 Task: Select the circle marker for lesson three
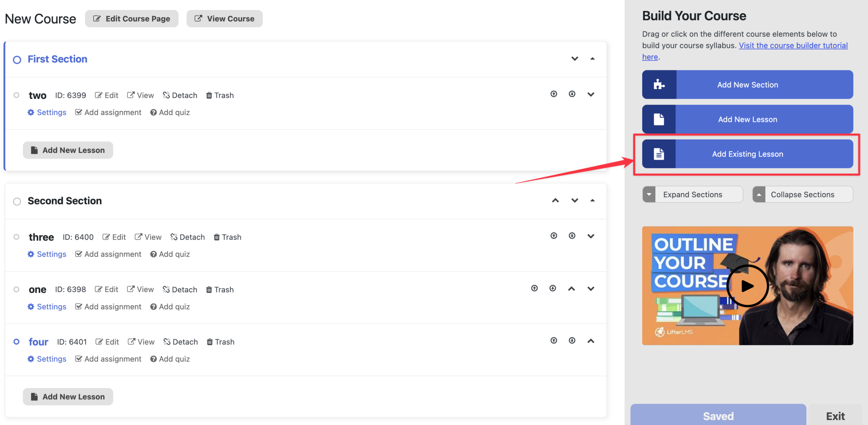tap(16, 237)
